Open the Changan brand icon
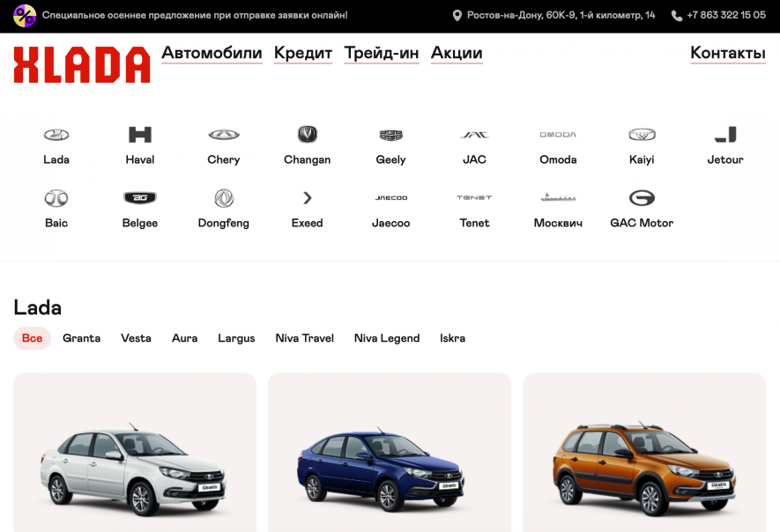 (x=307, y=135)
